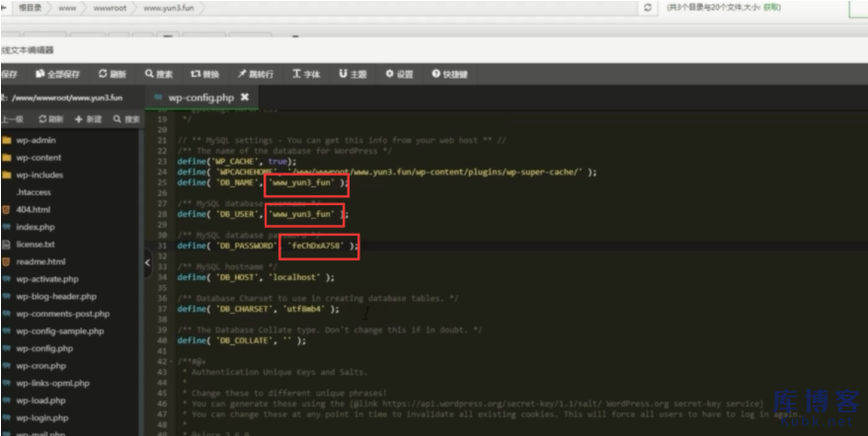Image resolution: width=868 pixels, height=436 pixels.
Task: Click the define('WP_CACHE', true) line
Action: (237, 162)
